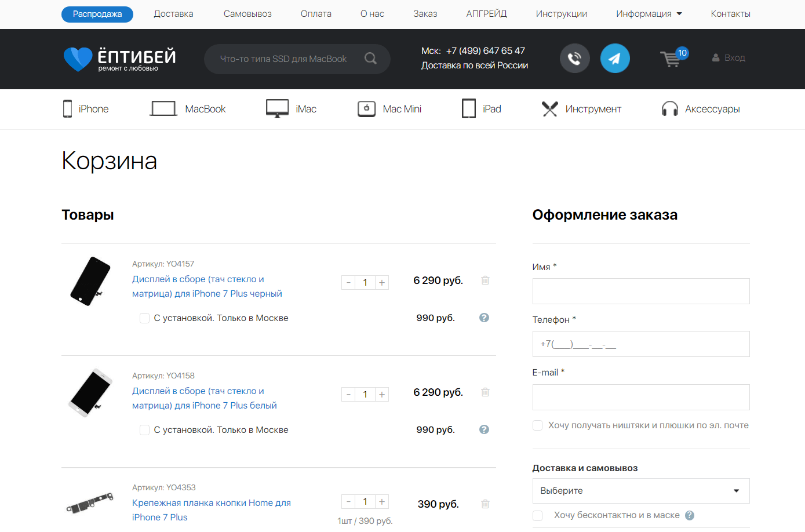Edit quantity field of white display

coord(365,395)
